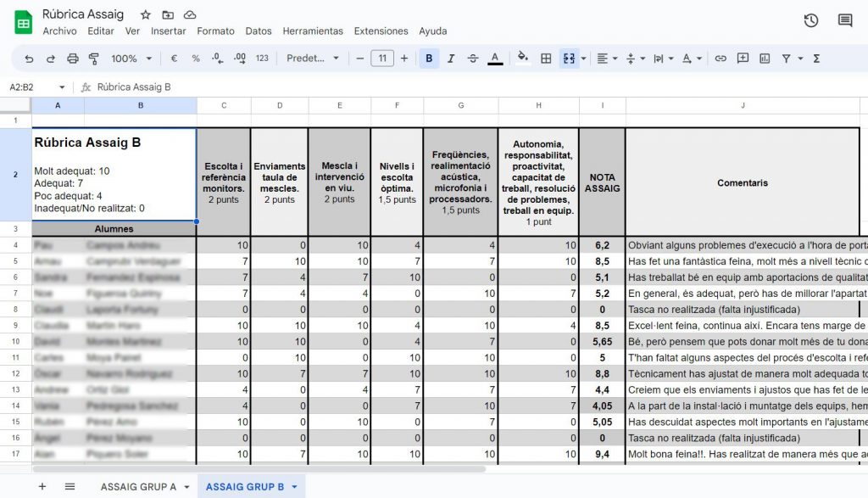
Task: Click the undo arrow in toolbar
Action: click(x=30, y=59)
